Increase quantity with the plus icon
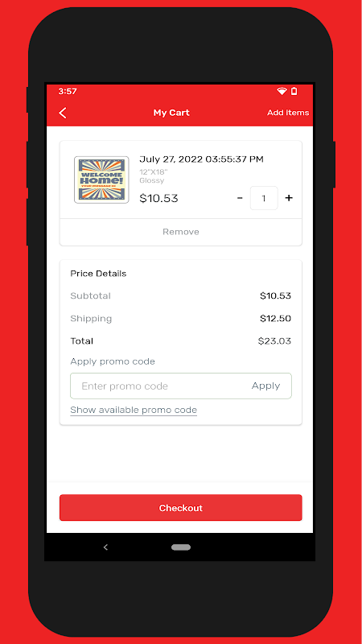The width and height of the screenshot is (362, 644). [289, 198]
